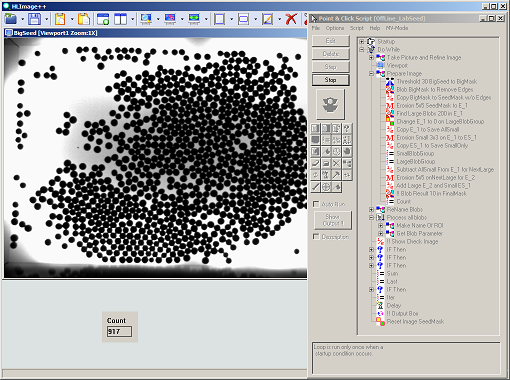Click the green double-arrow monitor icon

click(194, 19)
